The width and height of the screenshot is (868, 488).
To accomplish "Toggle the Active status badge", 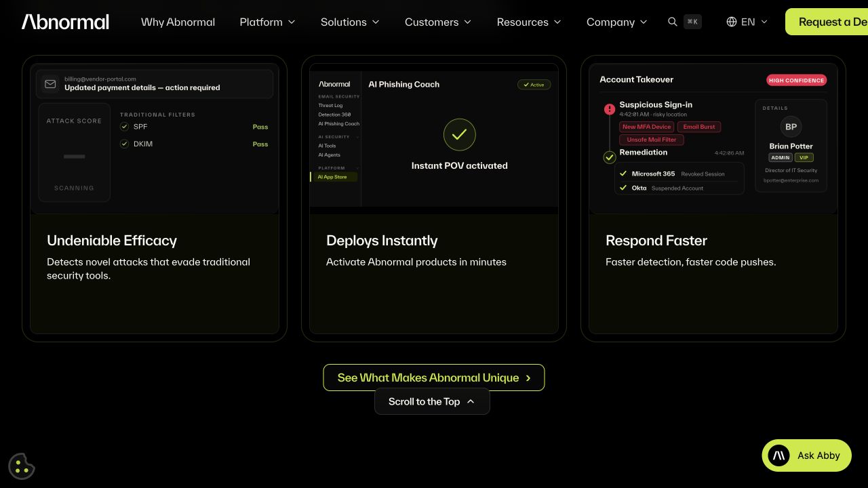I will (534, 85).
